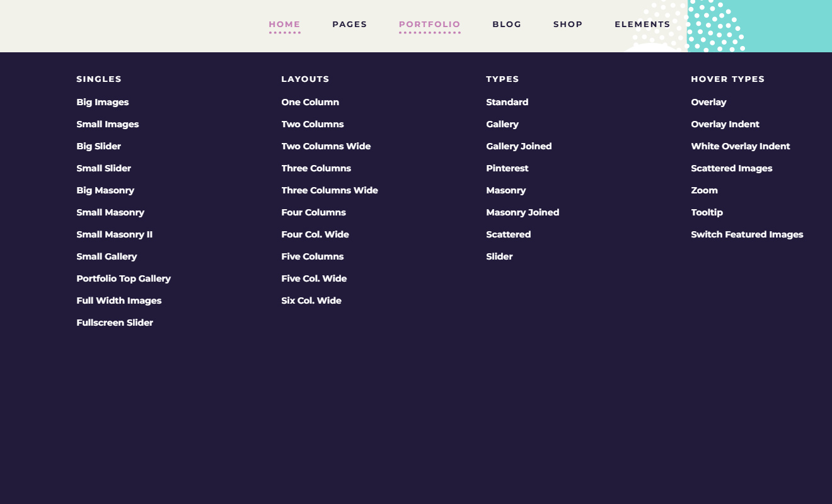This screenshot has width=832, height=504.
Task: Select the Tooltip hover type
Action: [707, 212]
